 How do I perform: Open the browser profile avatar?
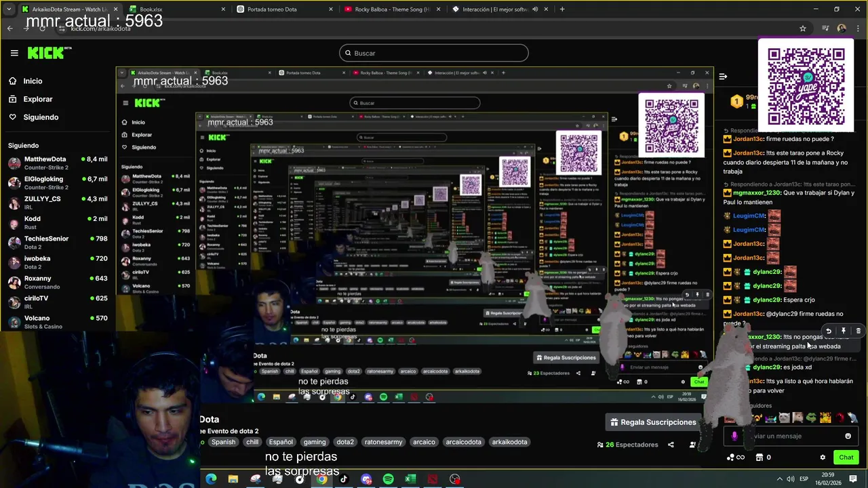coord(842,28)
